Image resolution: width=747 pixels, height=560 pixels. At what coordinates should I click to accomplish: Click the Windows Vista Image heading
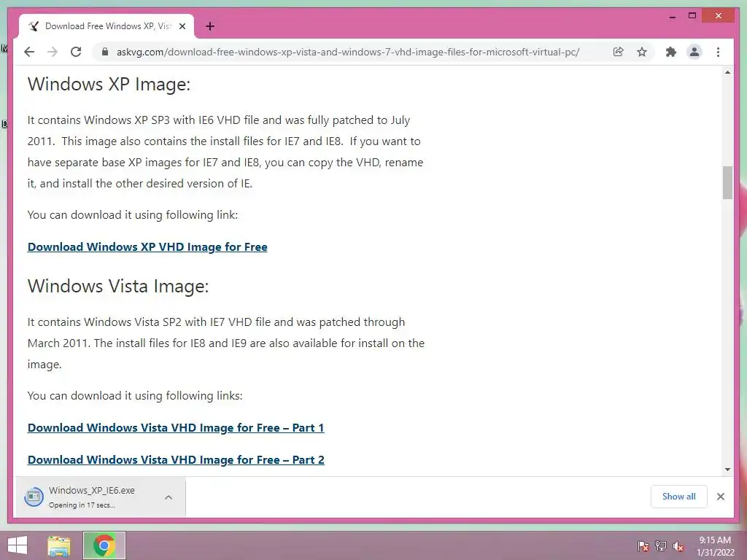pyautogui.click(x=118, y=286)
